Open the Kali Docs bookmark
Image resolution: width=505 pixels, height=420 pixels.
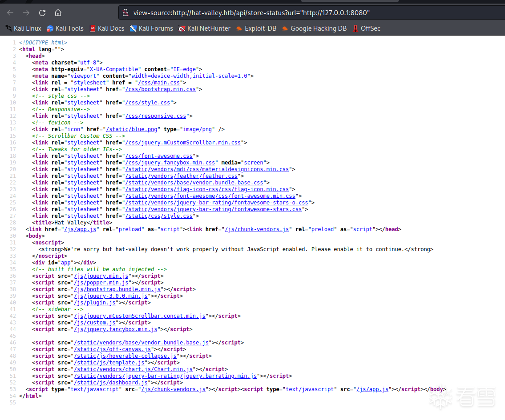[x=107, y=28]
